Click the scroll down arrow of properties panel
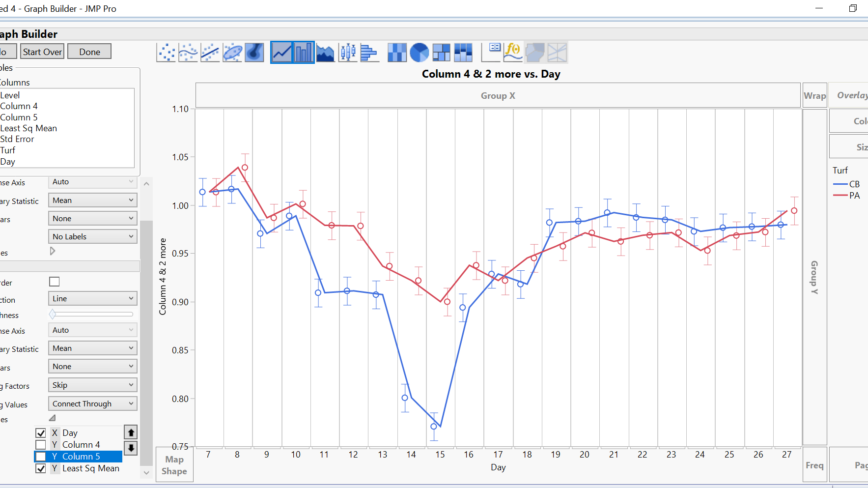Image resolution: width=868 pixels, height=488 pixels. tap(146, 473)
